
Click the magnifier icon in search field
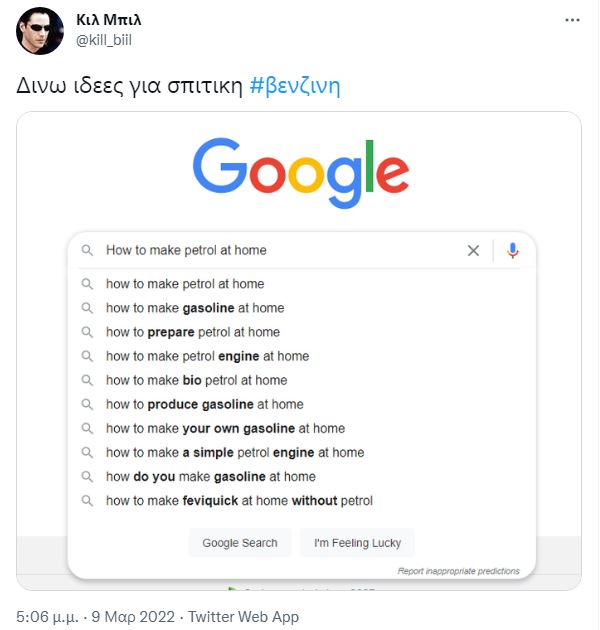pos(87,251)
